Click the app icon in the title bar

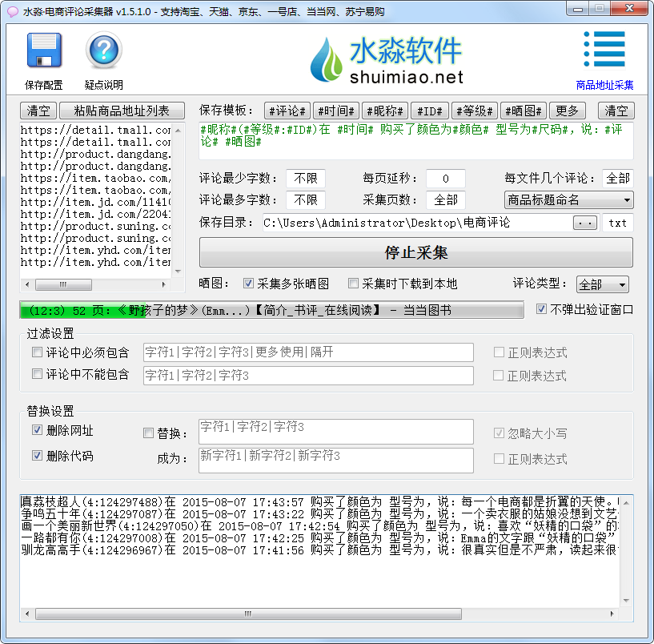coord(11,10)
